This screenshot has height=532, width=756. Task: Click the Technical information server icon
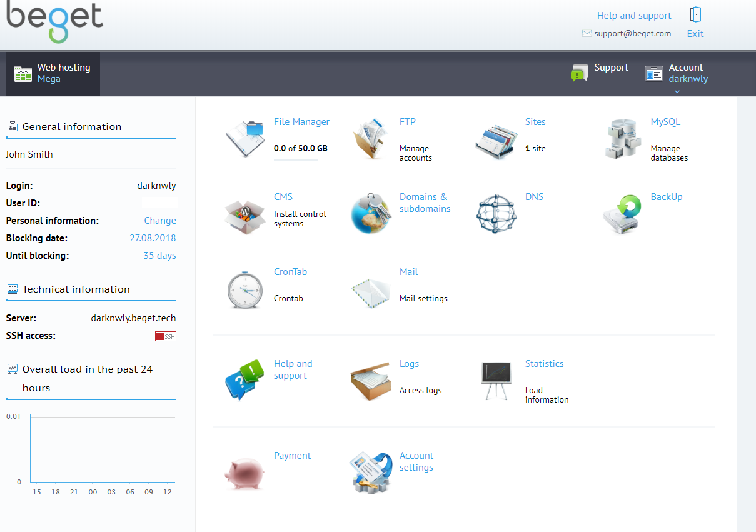click(12, 289)
